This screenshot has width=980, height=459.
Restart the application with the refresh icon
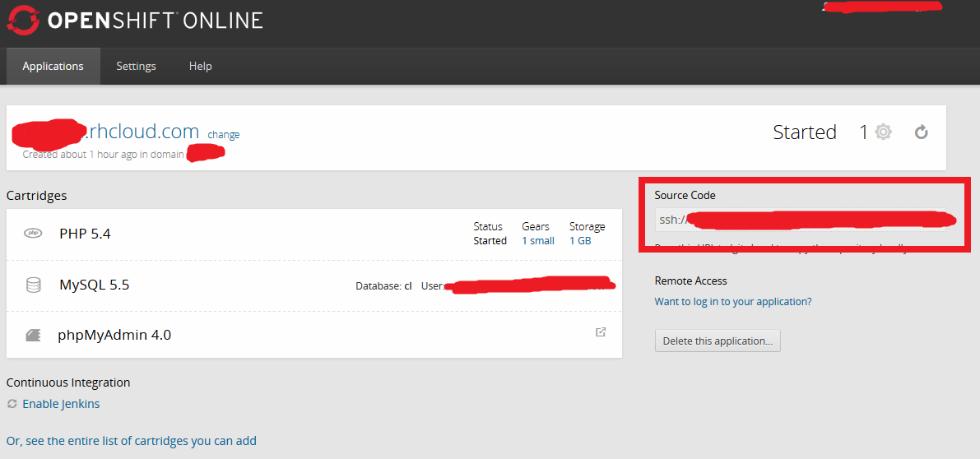pyautogui.click(x=922, y=132)
